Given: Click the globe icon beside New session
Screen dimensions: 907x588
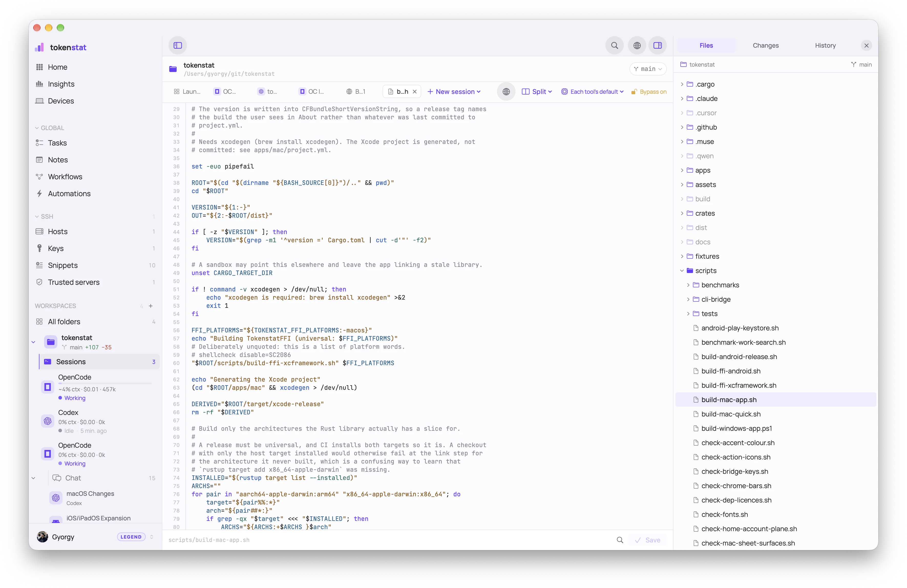Looking at the screenshot, I should click(x=506, y=91).
